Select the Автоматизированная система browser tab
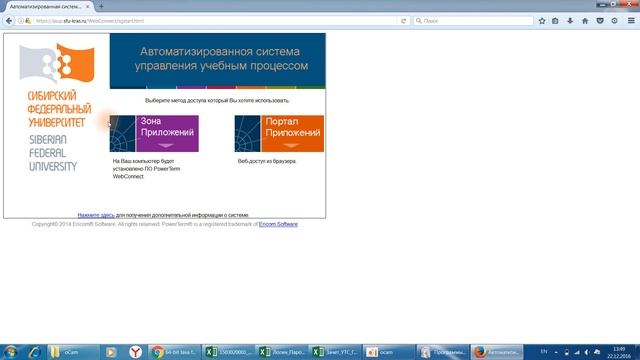 (x=49, y=7)
